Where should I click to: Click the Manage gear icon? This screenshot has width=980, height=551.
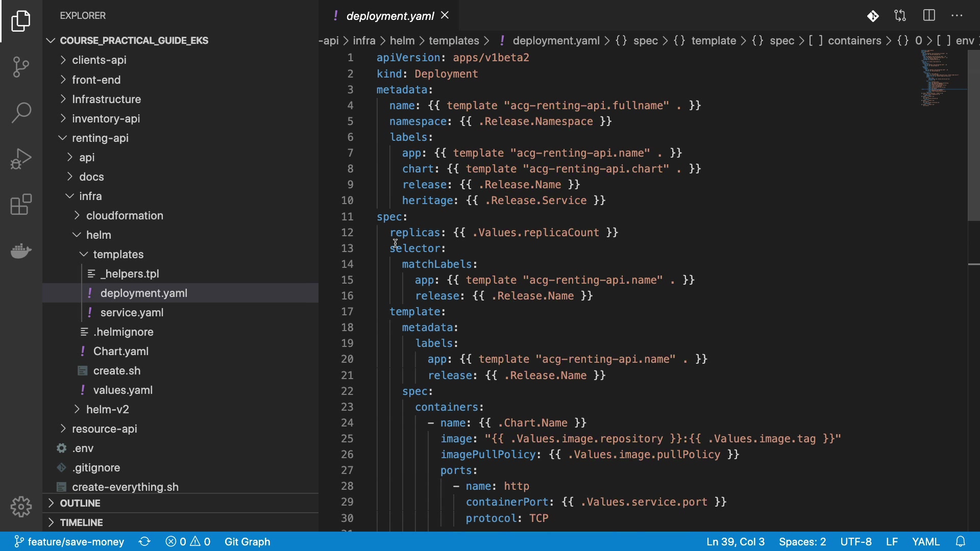click(21, 507)
